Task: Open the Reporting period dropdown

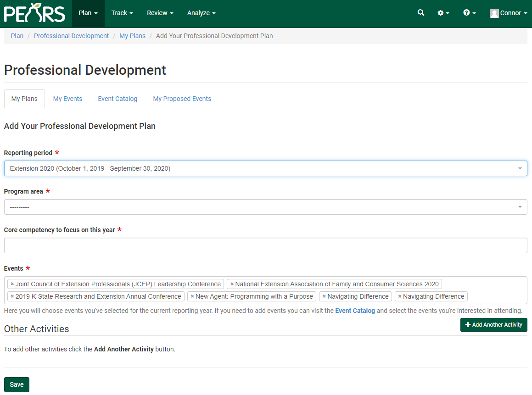Action: click(265, 168)
